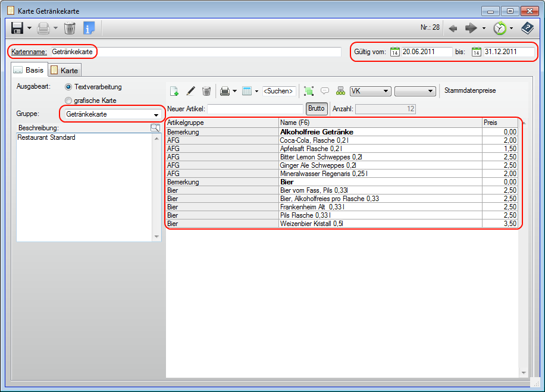Click the help book icon
Image resolution: width=545 pixels, height=392 pixels.
click(527, 28)
